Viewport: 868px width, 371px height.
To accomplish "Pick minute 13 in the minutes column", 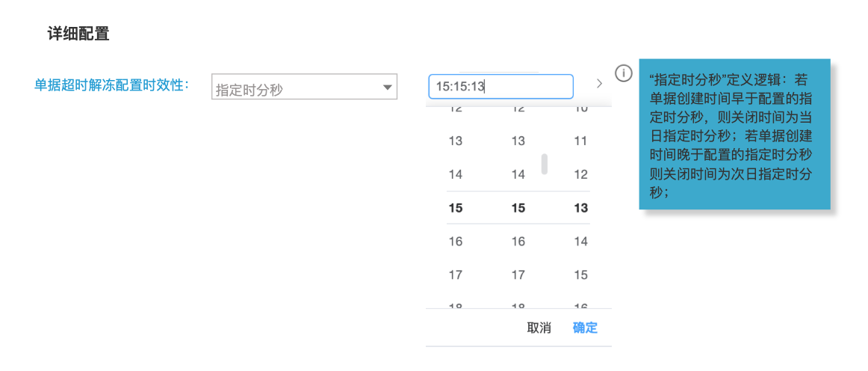I will pyautogui.click(x=518, y=141).
